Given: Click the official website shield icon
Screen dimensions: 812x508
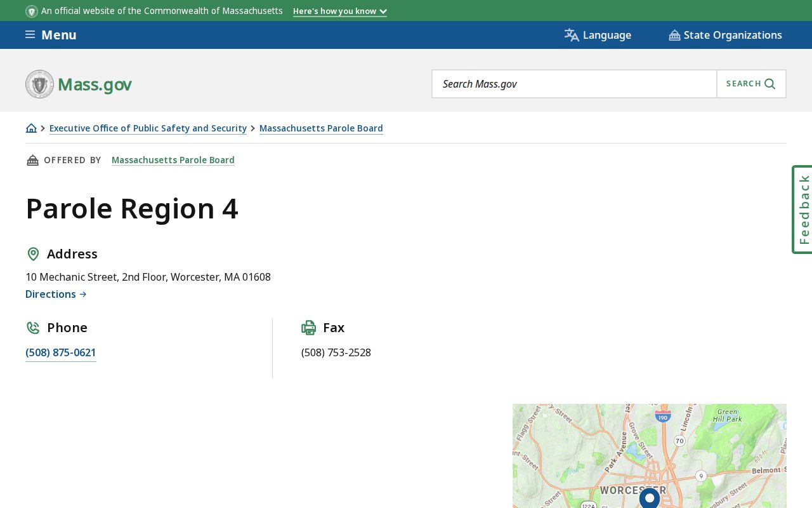Looking at the screenshot, I should point(32,11).
